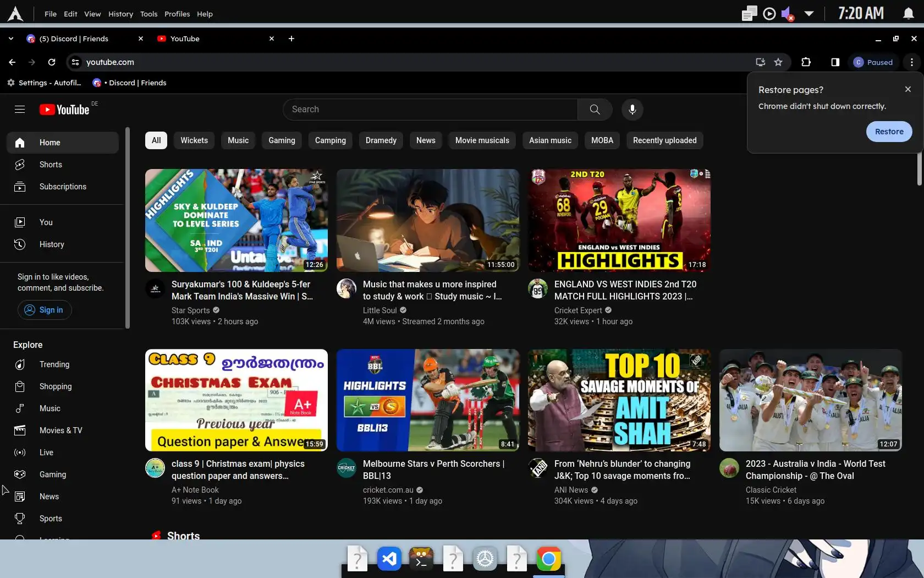The height and width of the screenshot is (578, 924).
Task: Open the Settings - Autofill bookmark
Action: [44, 83]
